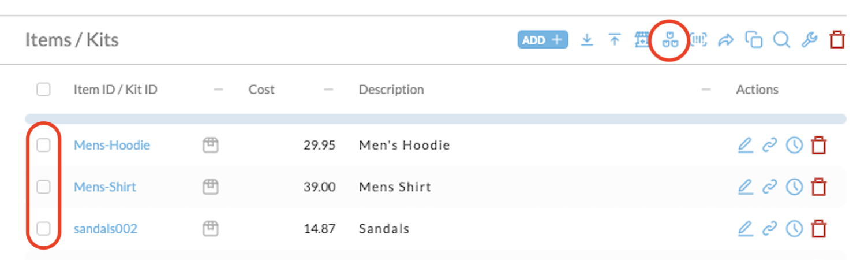868x260 pixels.
Task: Open the sandals002 item link
Action: pyautogui.click(x=106, y=229)
